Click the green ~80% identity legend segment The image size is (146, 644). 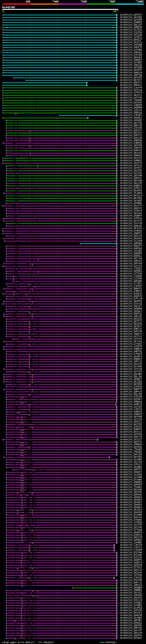[101, 4]
